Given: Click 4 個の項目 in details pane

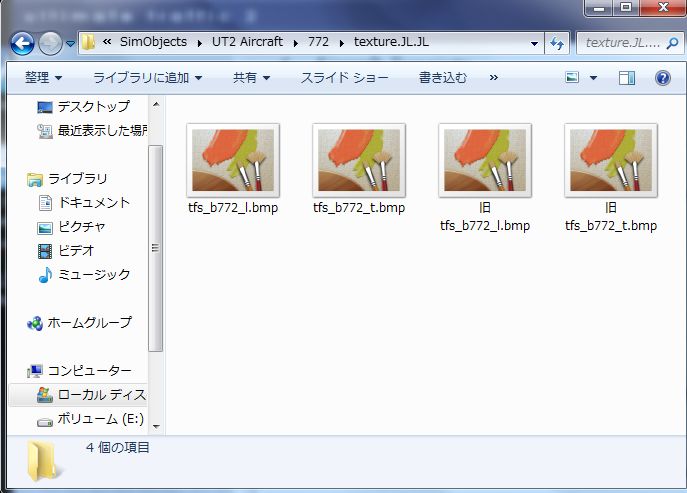Looking at the screenshot, I should pyautogui.click(x=118, y=447).
